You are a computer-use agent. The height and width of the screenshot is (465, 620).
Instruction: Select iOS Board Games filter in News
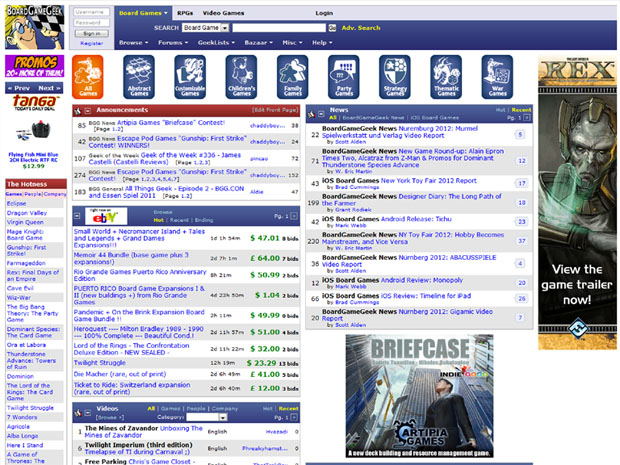(435, 118)
